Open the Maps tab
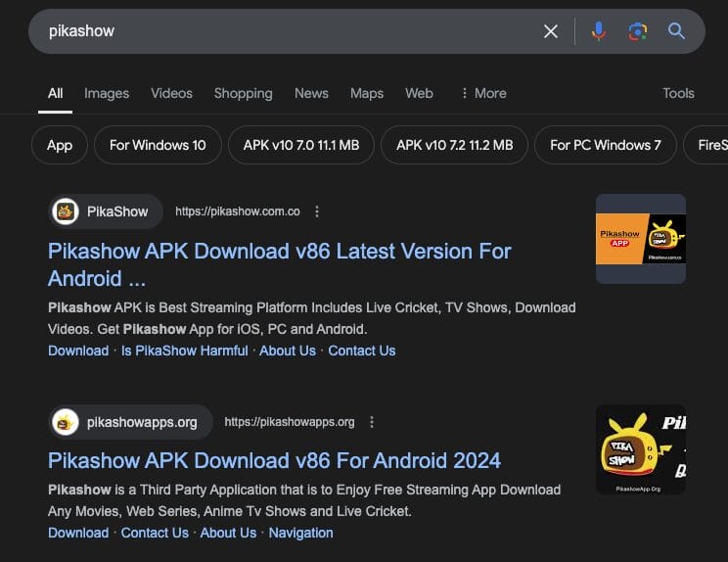Screen dimensions: 728x562 (x=367, y=93)
